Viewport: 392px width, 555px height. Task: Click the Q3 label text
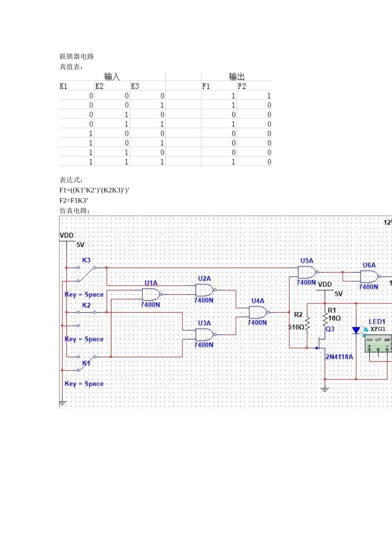(x=330, y=329)
